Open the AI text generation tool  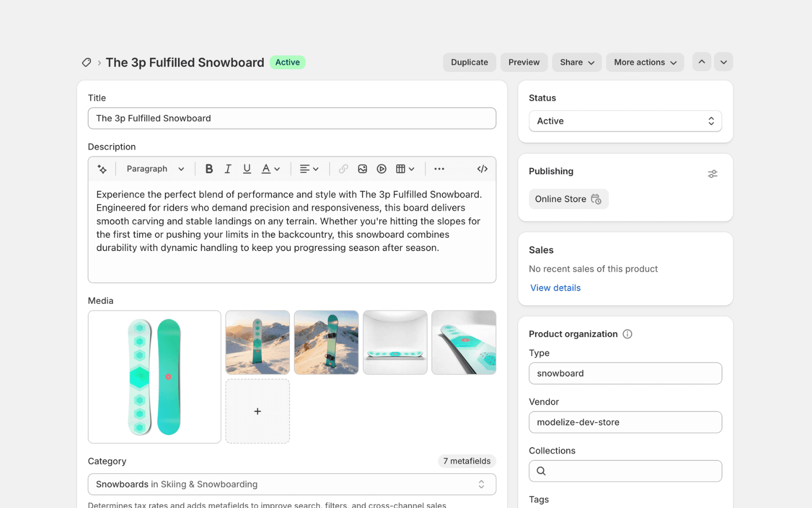[101, 169]
